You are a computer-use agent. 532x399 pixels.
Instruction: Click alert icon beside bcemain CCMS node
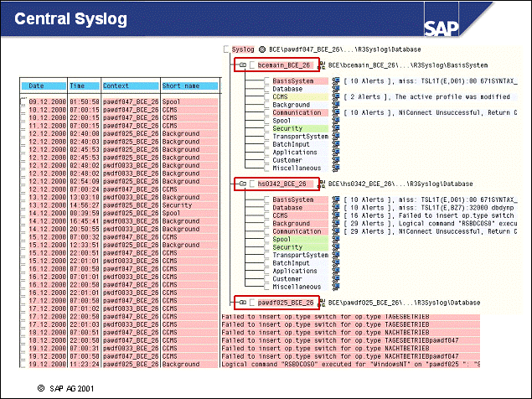pos(335,96)
